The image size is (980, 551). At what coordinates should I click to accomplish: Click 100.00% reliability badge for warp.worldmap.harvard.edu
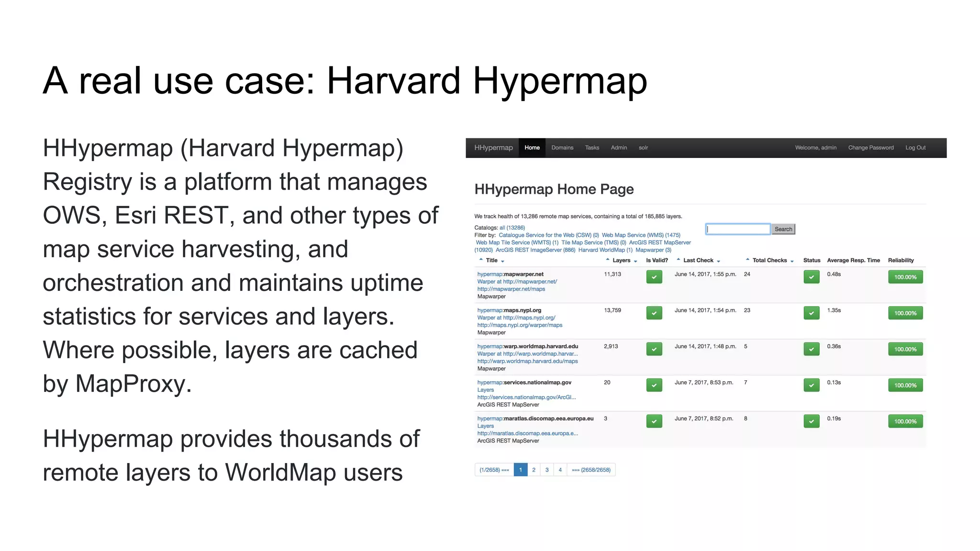(x=905, y=349)
